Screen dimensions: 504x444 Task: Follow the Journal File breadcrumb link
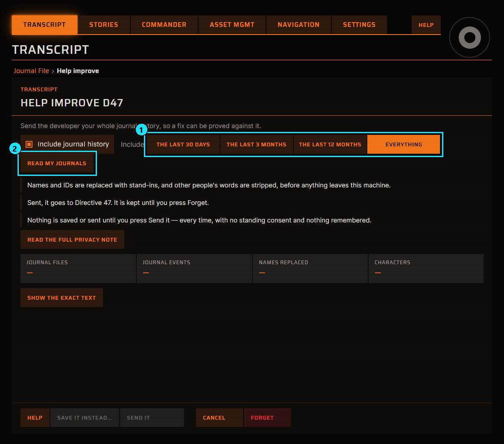pos(31,71)
